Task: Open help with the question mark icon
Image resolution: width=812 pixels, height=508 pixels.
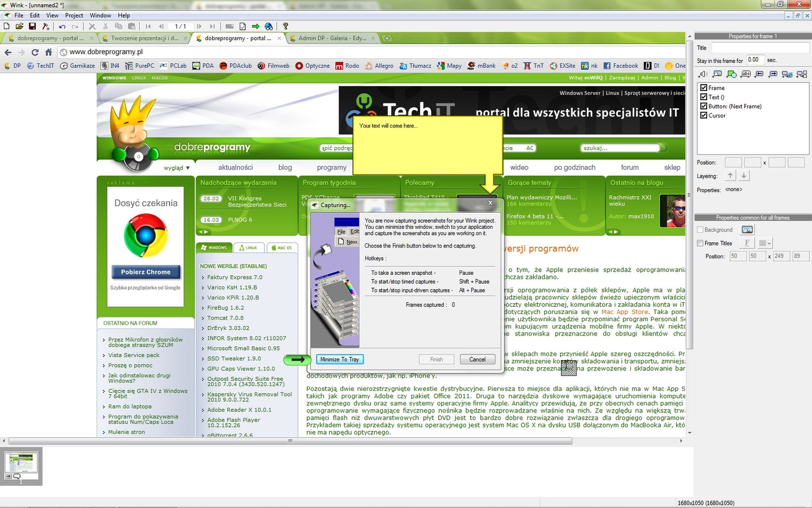Action: pos(285,27)
